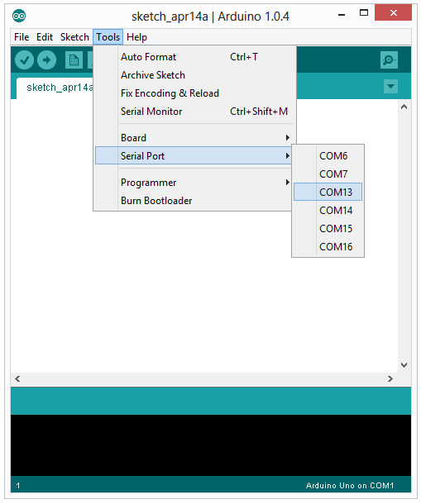Open the tab options dropdown arrow
Viewport: 421px width, 504px height.
click(x=390, y=86)
